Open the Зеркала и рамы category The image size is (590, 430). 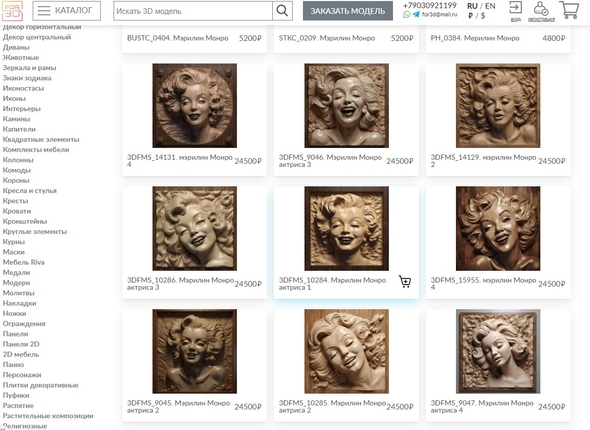pos(29,68)
